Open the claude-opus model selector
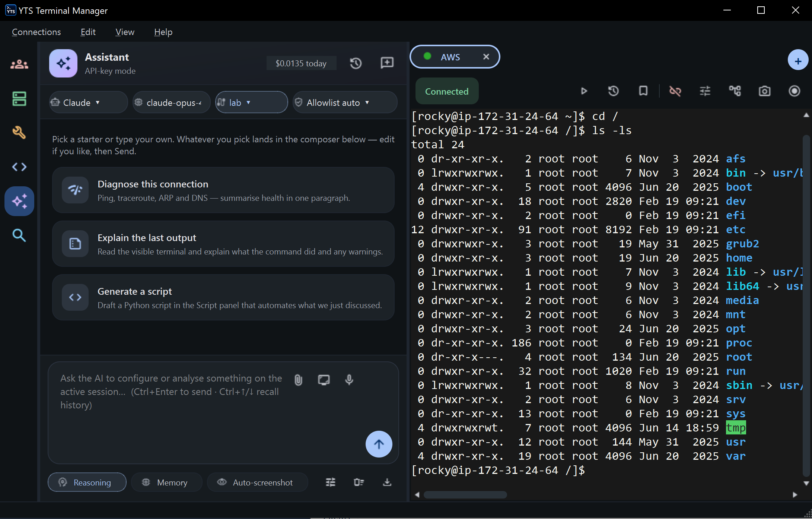The image size is (812, 519). [x=172, y=102]
